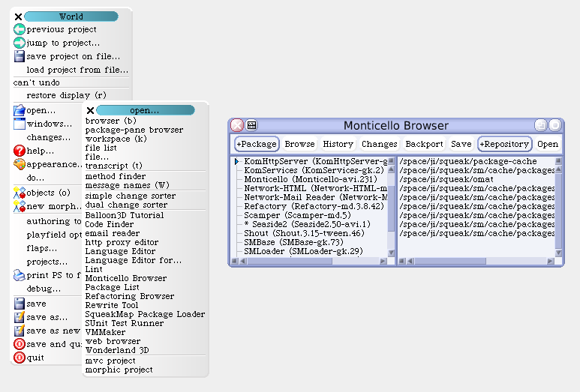
Task: Collapse the Monticello Browser window
Action: click(554, 126)
